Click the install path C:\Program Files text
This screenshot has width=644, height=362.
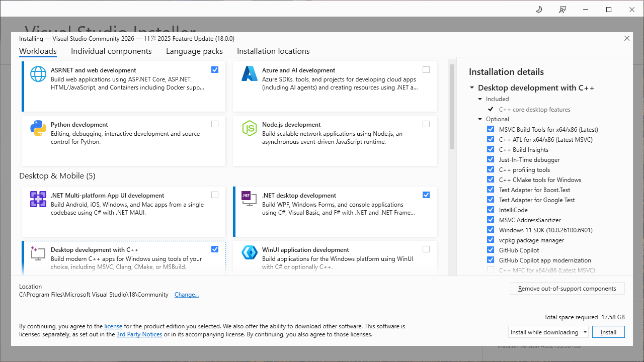pos(94,295)
